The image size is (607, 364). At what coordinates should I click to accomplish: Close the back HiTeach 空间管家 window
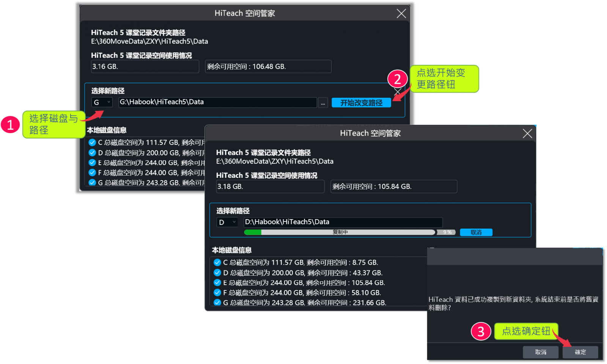[x=401, y=14]
